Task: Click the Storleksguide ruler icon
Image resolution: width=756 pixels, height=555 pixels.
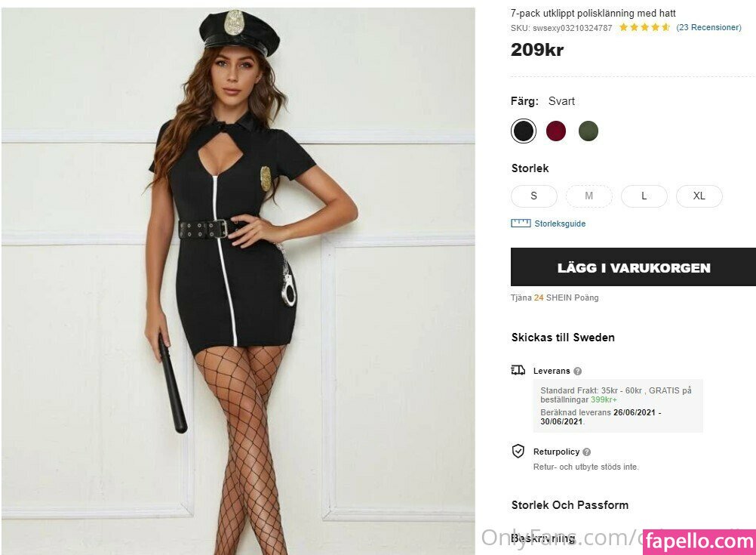Action: pos(521,224)
